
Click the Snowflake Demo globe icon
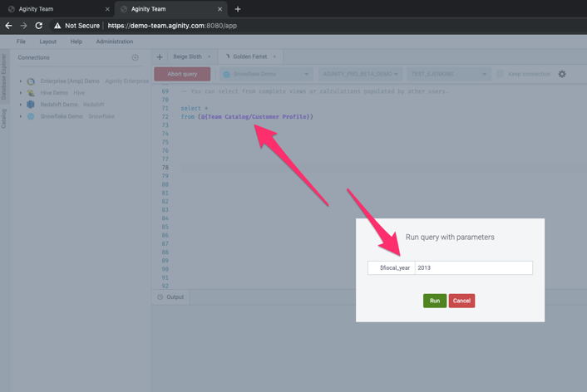click(31, 116)
